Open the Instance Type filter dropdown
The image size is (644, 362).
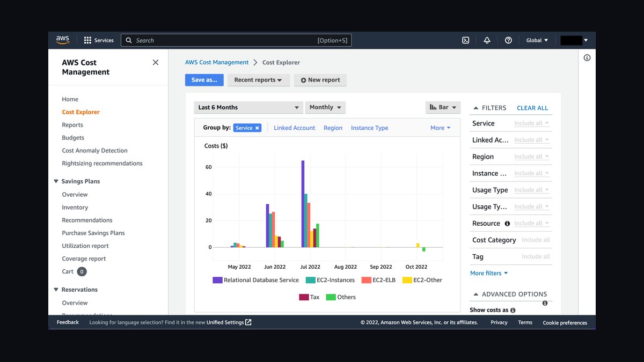[x=531, y=173]
